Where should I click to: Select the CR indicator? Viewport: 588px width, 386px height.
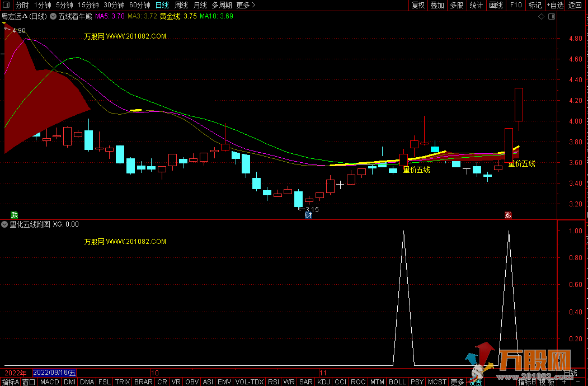(x=162, y=382)
